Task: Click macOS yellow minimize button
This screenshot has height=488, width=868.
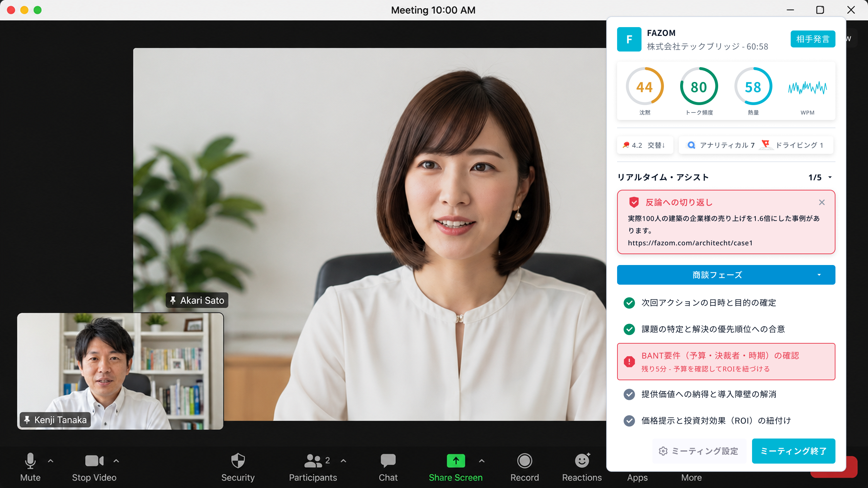Action: click(24, 10)
